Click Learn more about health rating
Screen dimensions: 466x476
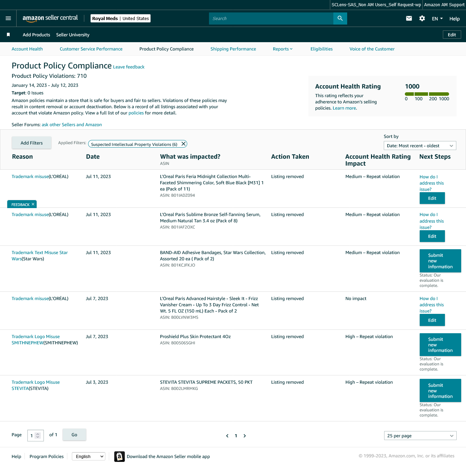click(344, 108)
